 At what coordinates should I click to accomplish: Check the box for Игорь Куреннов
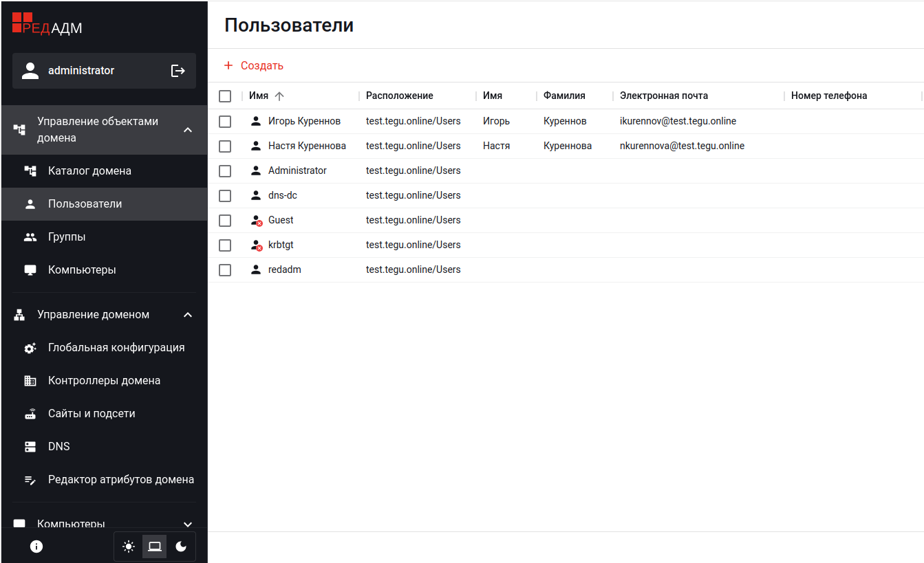[225, 122]
